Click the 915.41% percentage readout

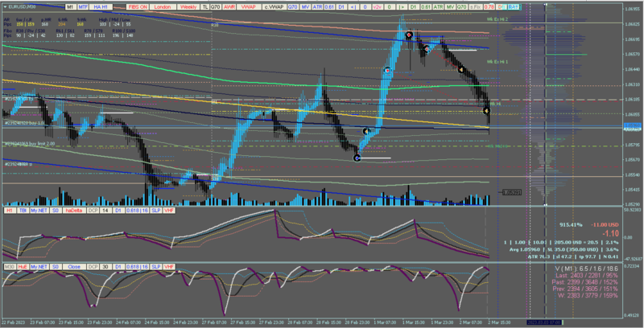click(x=571, y=224)
